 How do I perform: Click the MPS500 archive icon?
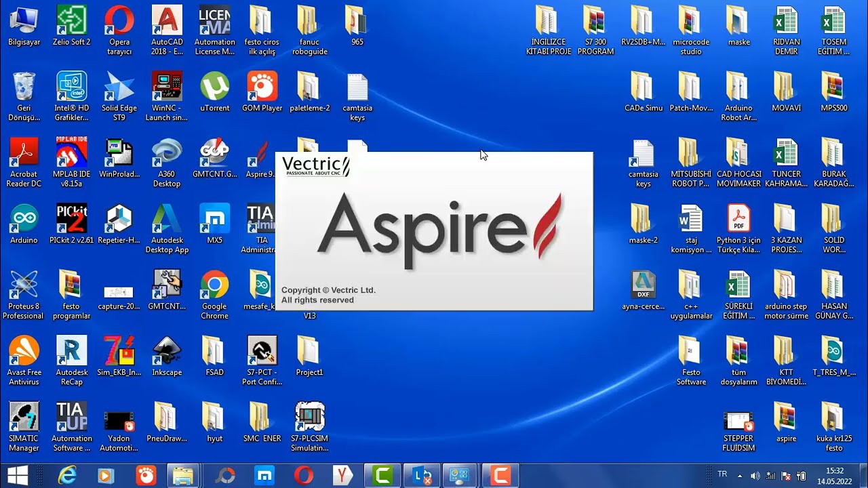[x=834, y=93]
